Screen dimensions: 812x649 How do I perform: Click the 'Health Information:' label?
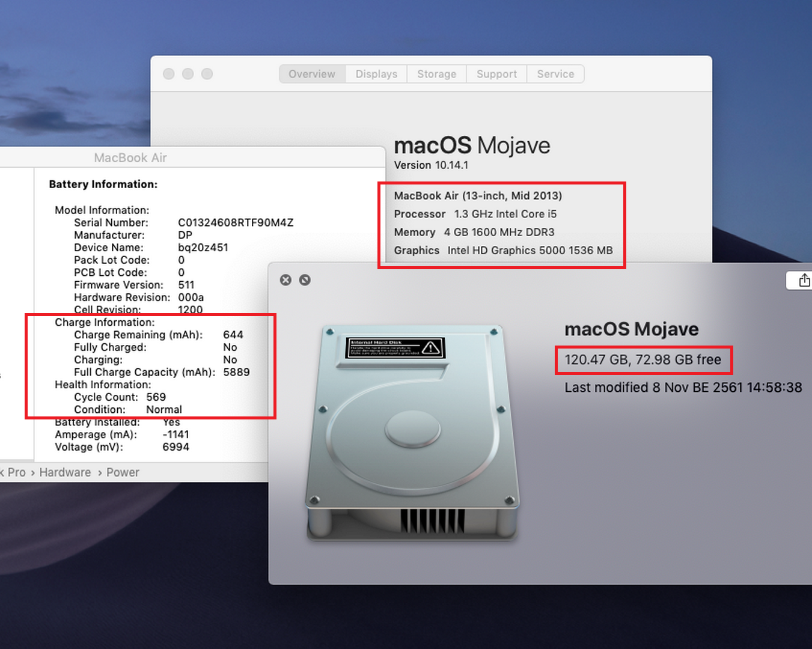[x=103, y=385]
